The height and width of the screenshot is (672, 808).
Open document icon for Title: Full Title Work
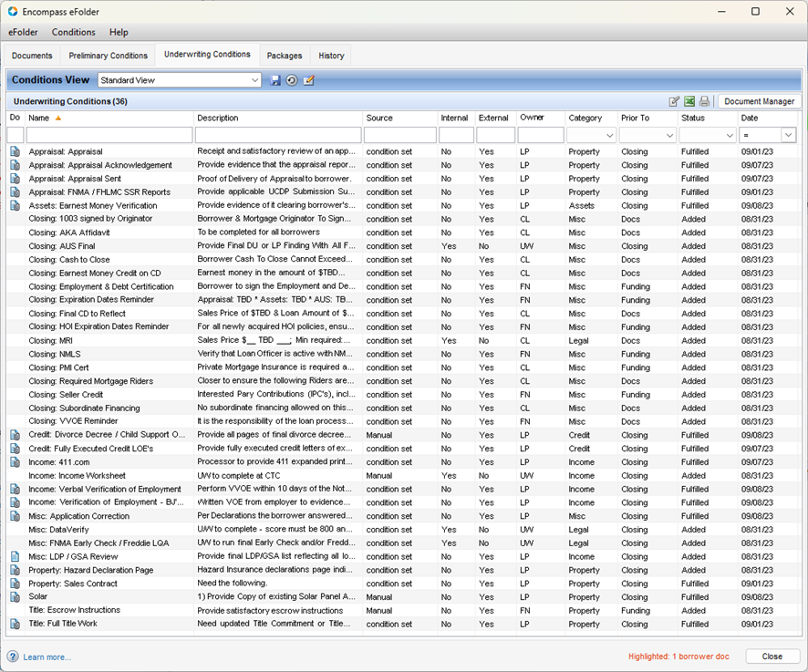point(15,625)
